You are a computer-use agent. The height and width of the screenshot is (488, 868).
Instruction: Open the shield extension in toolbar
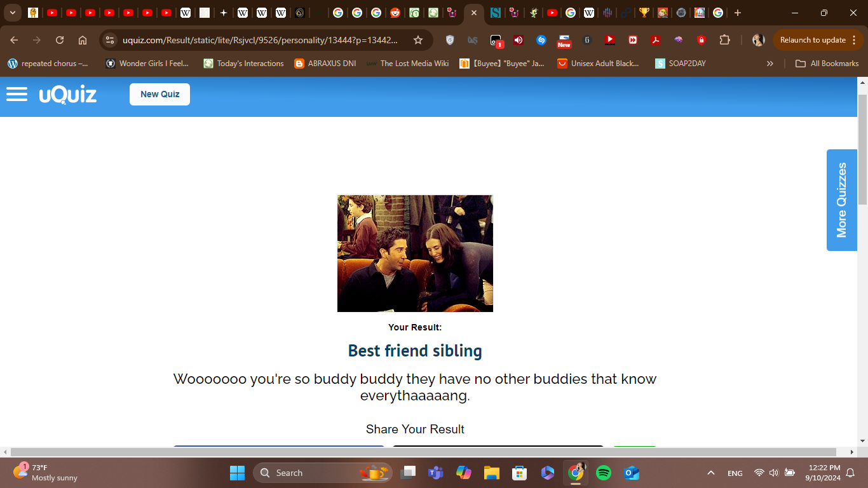point(450,40)
